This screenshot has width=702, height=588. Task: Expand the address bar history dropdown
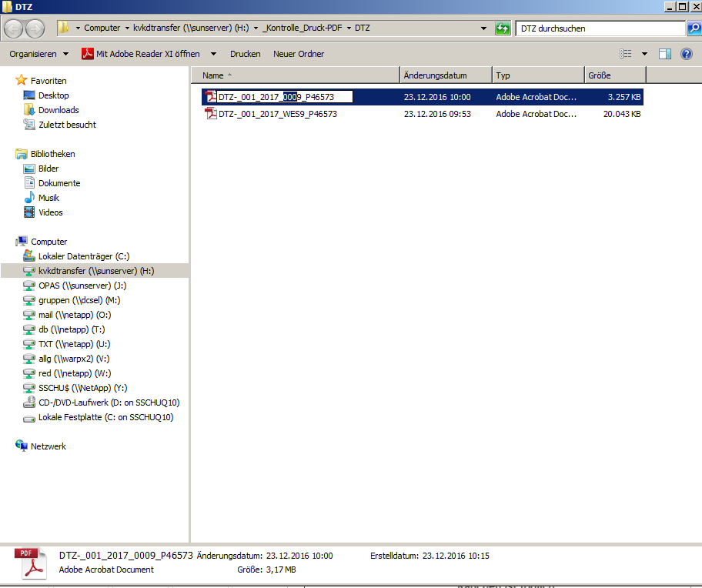tap(483, 28)
